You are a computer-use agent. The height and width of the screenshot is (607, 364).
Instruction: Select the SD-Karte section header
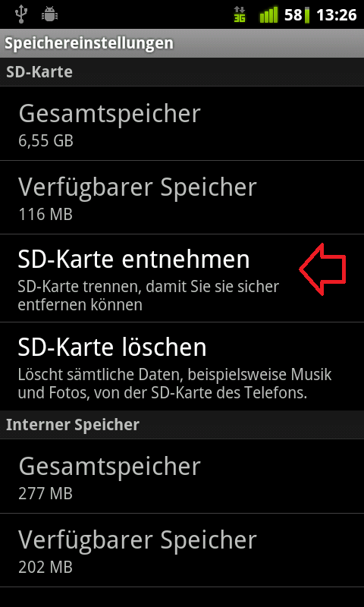click(182, 72)
